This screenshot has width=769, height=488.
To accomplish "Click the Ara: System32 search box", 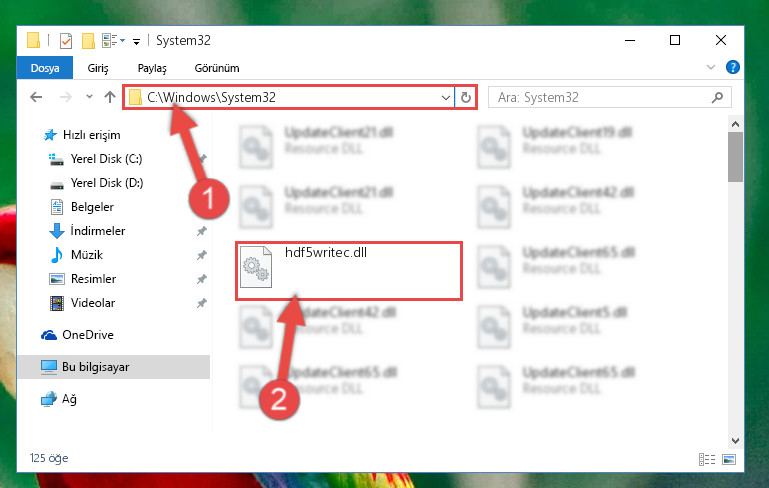I will [602, 97].
